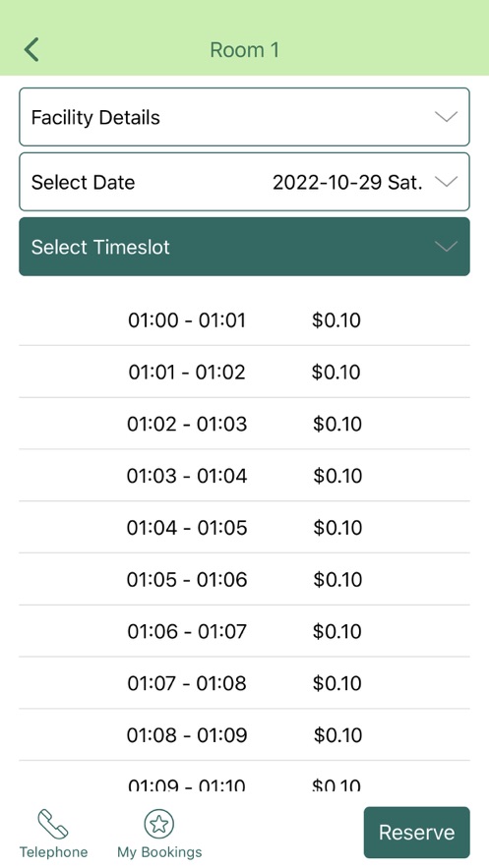Click the 2022-10-29 Sat. date value
This screenshot has width=489, height=868.
point(347,182)
